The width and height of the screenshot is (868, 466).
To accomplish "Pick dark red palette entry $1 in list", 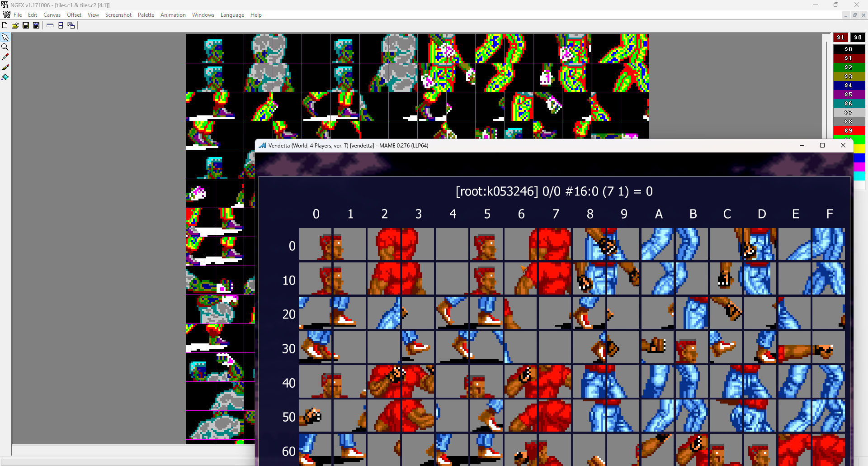I will [x=849, y=58].
